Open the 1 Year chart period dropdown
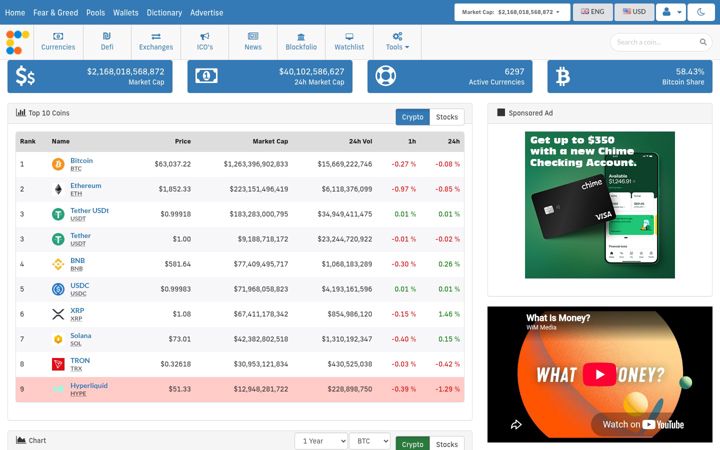 click(321, 441)
